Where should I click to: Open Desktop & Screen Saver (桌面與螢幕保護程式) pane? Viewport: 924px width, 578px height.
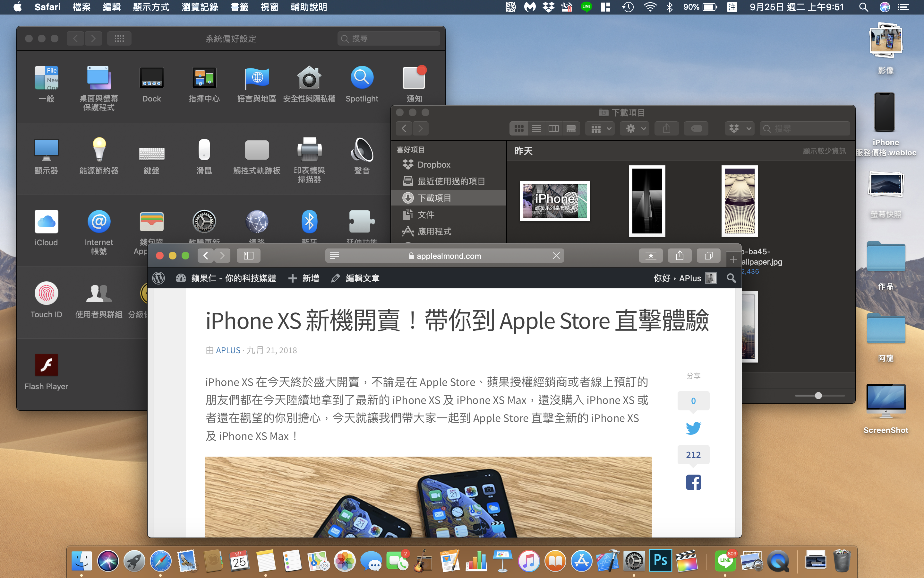[99, 88]
